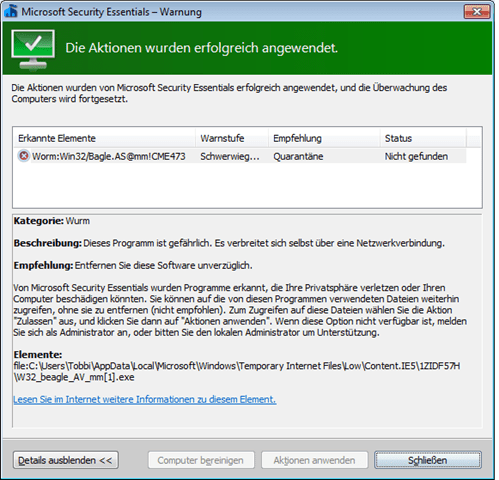The height and width of the screenshot is (480, 499).
Task: Sort by the Status column header
Action: point(423,138)
